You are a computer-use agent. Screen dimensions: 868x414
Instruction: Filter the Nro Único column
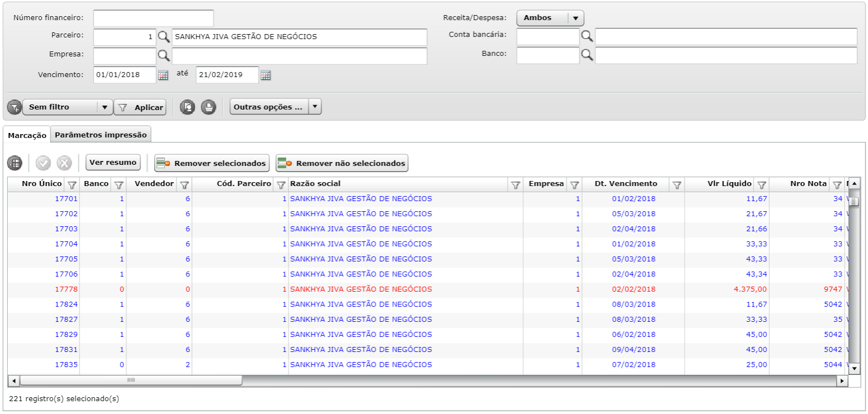pos(72,184)
